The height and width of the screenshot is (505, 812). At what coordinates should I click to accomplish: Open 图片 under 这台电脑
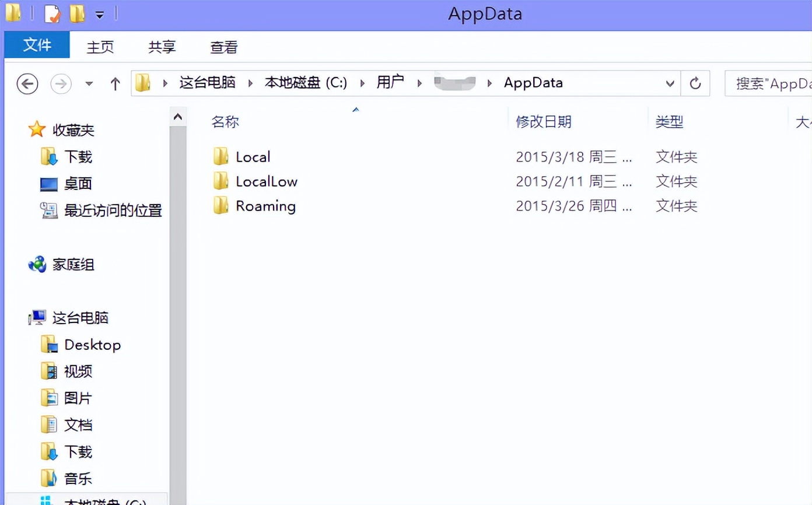78,398
